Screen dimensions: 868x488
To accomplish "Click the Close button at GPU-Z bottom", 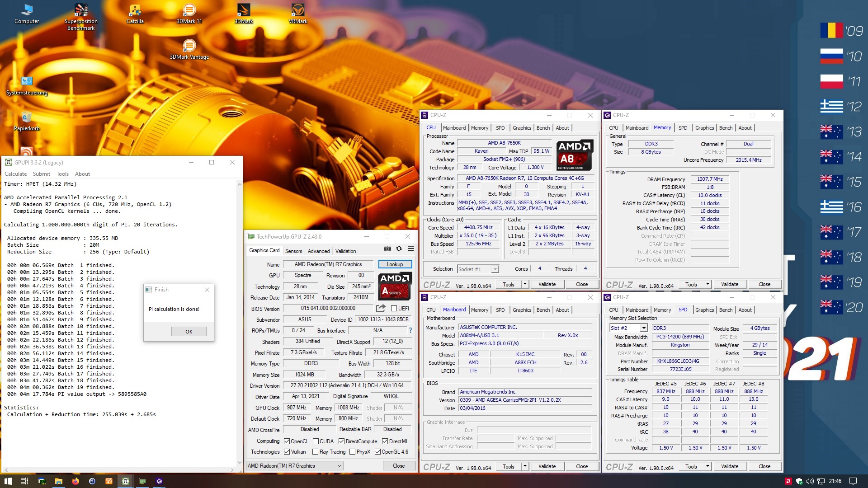I will coord(399,466).
